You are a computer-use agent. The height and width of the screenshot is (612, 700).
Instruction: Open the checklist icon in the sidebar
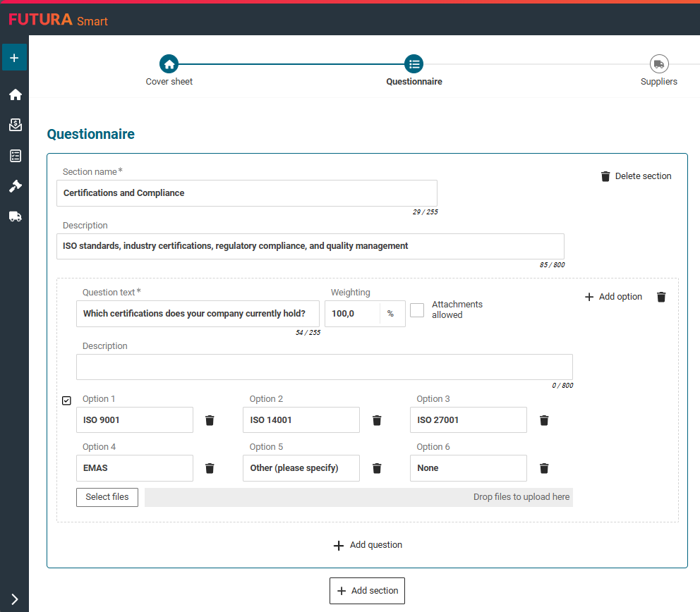15,156
